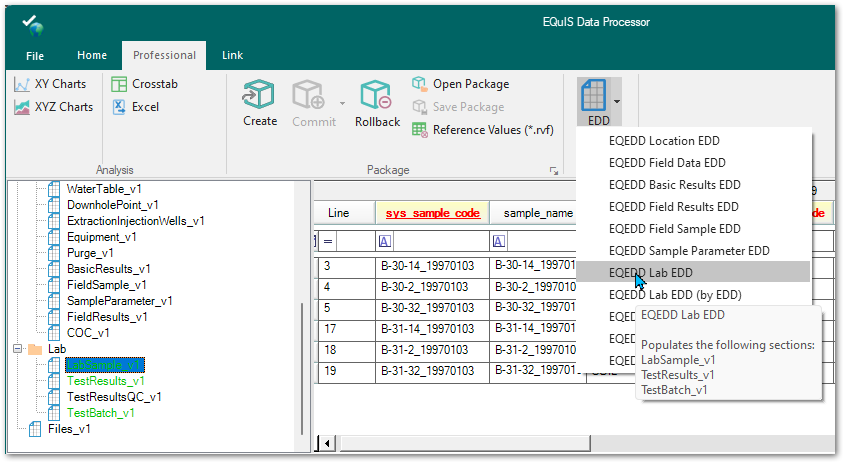This screenshot has height=463, width=844.
Task: Select TestResults_v1 section
Action: pyautogui.click(x=106, y=381)
